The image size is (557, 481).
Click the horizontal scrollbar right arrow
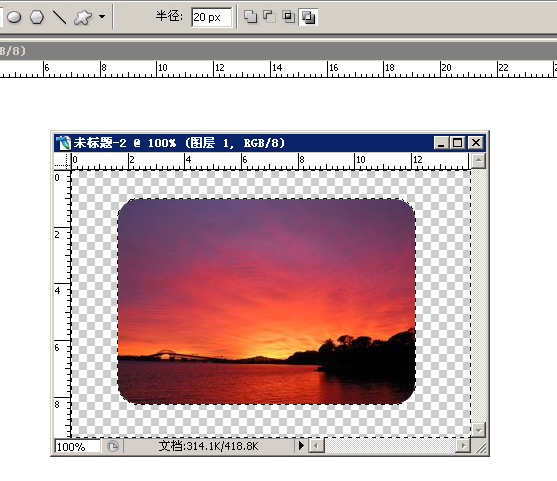463,446
